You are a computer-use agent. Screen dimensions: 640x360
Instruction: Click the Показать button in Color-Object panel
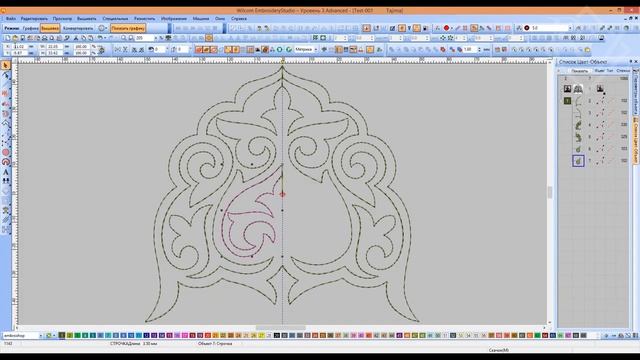(579, 71)
